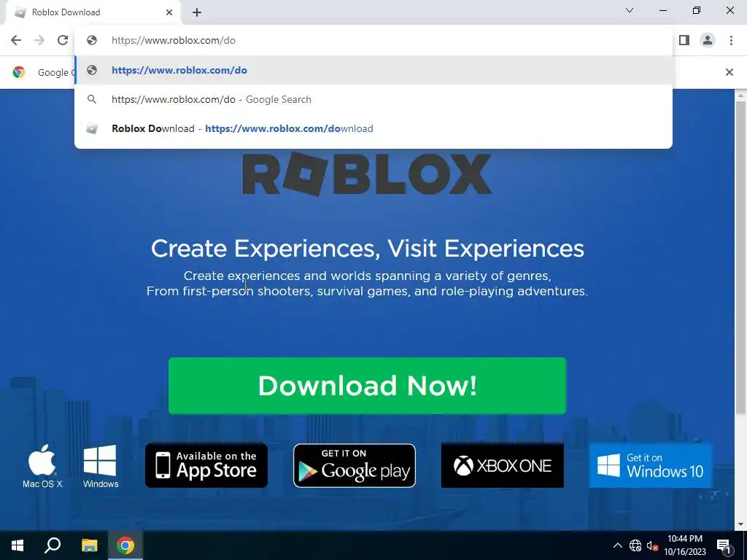Open the network globe tray icon
The width and height of the screenshot is (747, 560).
[635, 545]
